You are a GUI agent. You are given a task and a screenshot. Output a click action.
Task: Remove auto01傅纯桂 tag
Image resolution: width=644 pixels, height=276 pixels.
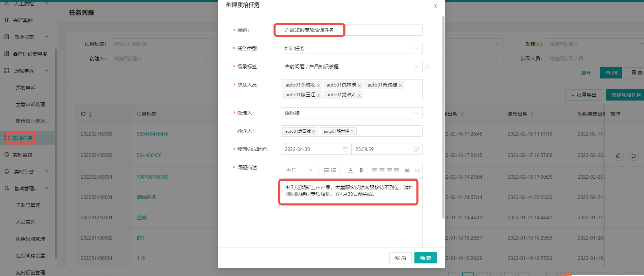tap(400, 85)
